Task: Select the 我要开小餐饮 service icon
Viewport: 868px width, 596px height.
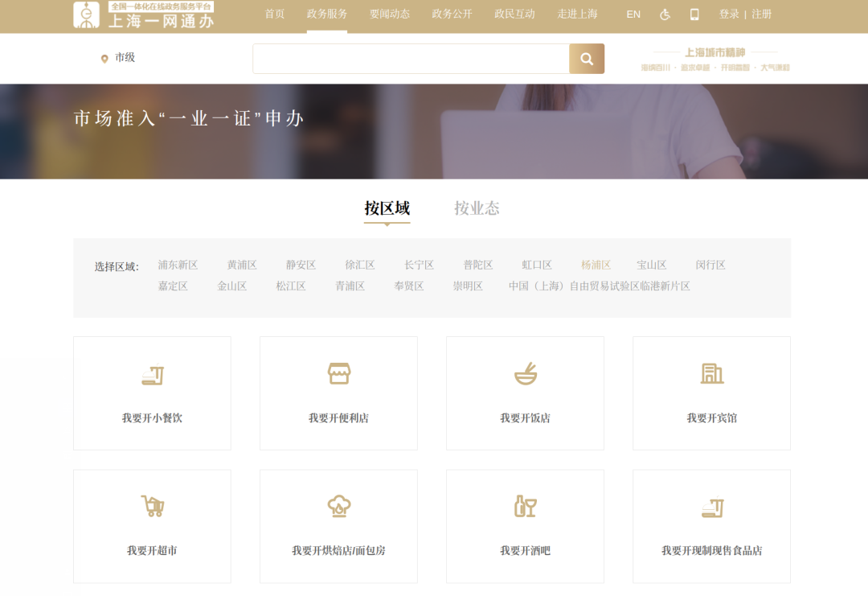Action: click(x=152, y=374)
